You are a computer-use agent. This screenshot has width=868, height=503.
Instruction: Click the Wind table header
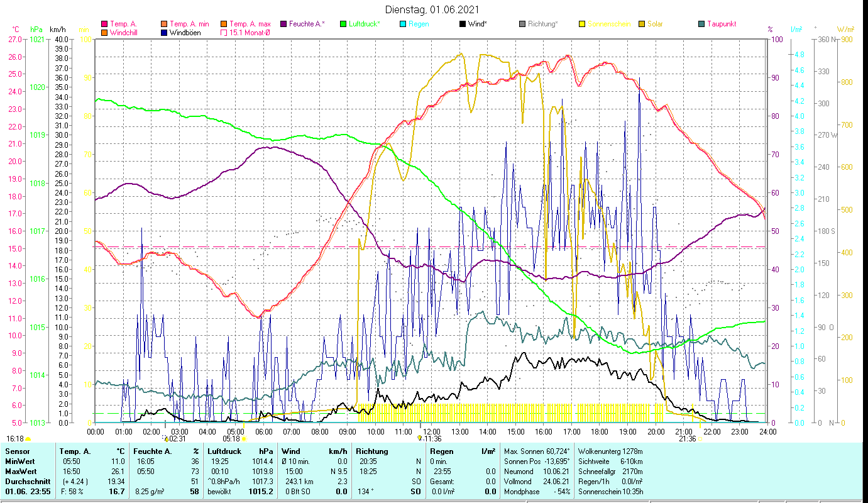[x=291, y=451]
